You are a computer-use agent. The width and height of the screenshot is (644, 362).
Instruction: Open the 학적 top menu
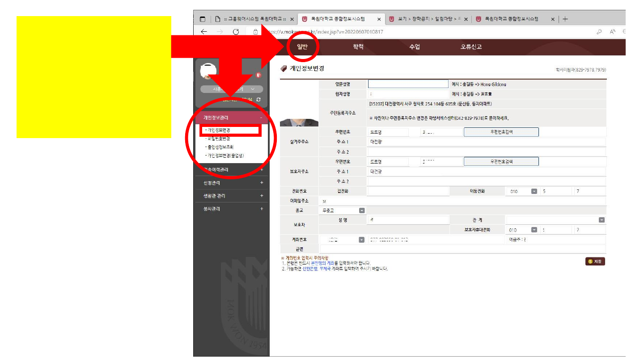[358, 47]
